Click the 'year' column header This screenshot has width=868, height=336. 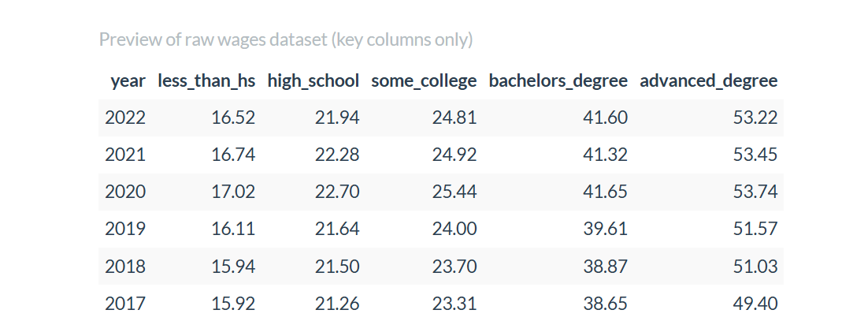coord(128,80)
